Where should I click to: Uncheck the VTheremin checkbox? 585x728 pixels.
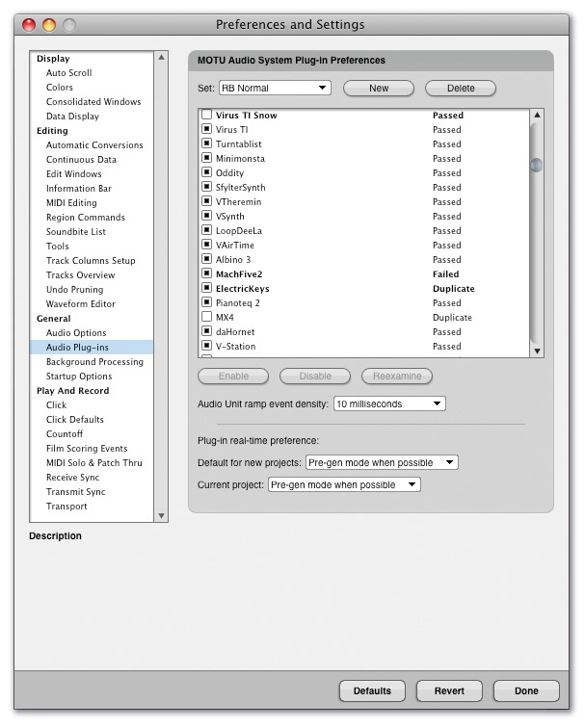click(x=207, y=200)
